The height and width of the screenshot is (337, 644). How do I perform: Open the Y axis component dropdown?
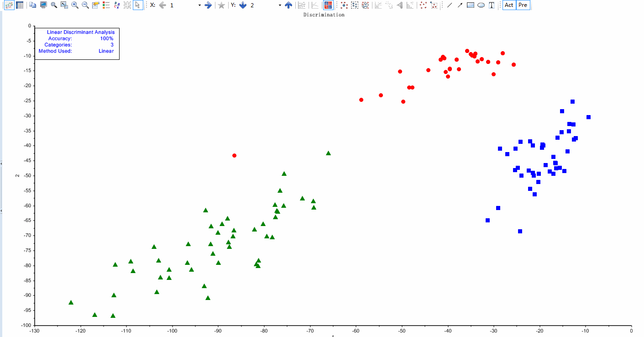pyautogui.click(x=280, y=5)
